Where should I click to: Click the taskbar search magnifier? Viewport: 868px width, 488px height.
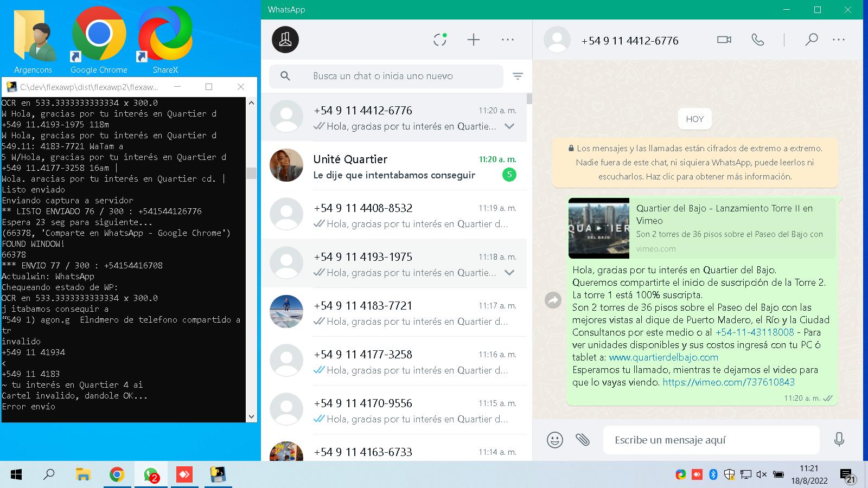pos(49,475)
